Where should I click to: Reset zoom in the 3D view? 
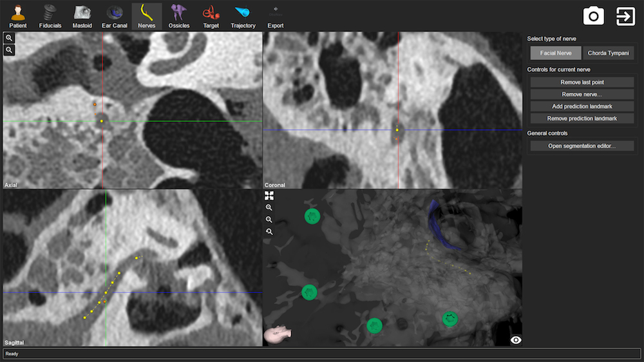269,231
